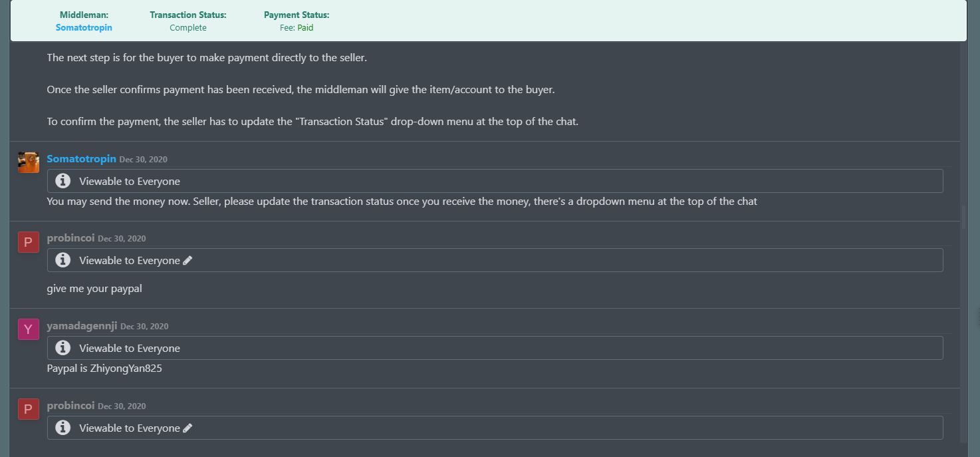Click the Somatotropin username in chat message
The height and width of the screenshot is (457, 980).
coord(82,159)
